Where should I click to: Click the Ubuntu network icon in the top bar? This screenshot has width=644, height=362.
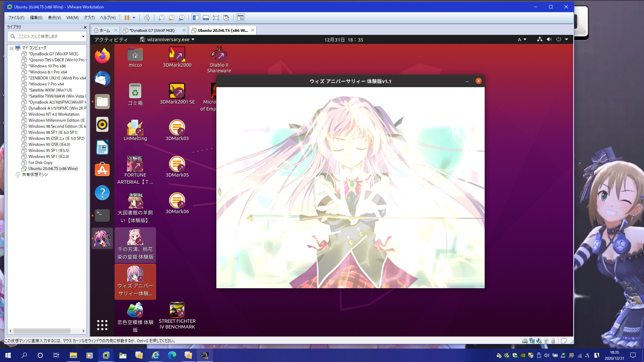[x=540, y=40]
